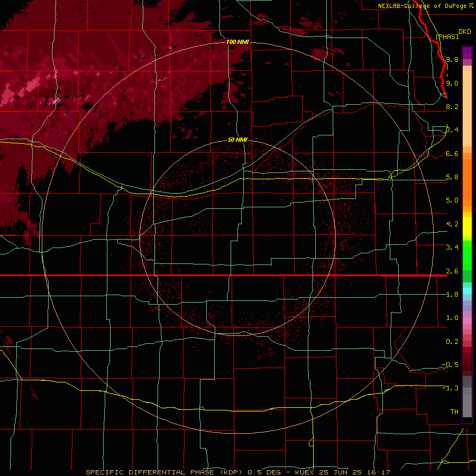Click the 5.8 value on the scale
Viewport: 476px width, 476px height.
click(x=452, y=177)
